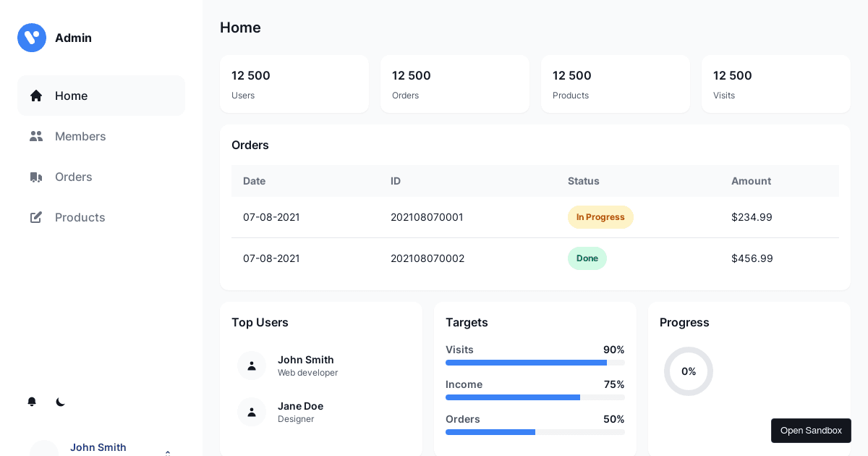
Task: Open the Orders section via its truck icon
Action: tap(36, 177)
